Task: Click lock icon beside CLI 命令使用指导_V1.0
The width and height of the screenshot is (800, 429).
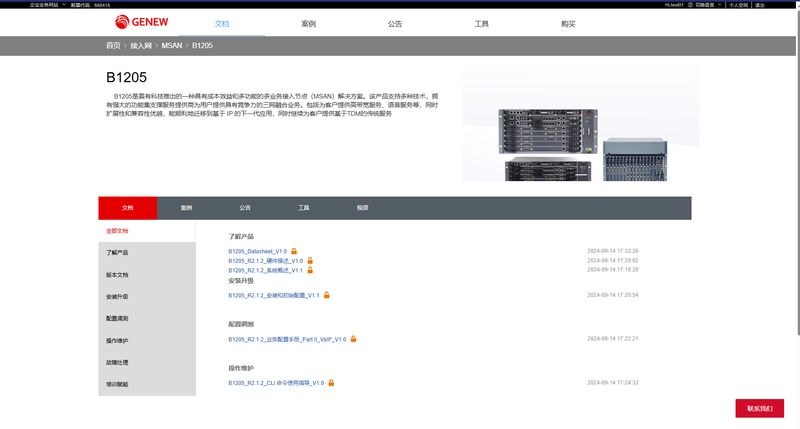Action: click(x=332, y=383)
